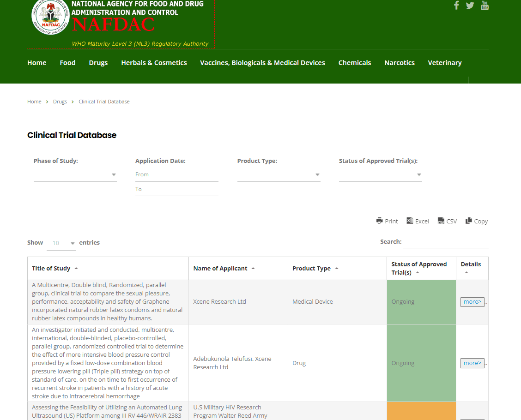Open more details for Xcene Research Ltd trial
The image size is (521, 420).
(x=472, y=302)
